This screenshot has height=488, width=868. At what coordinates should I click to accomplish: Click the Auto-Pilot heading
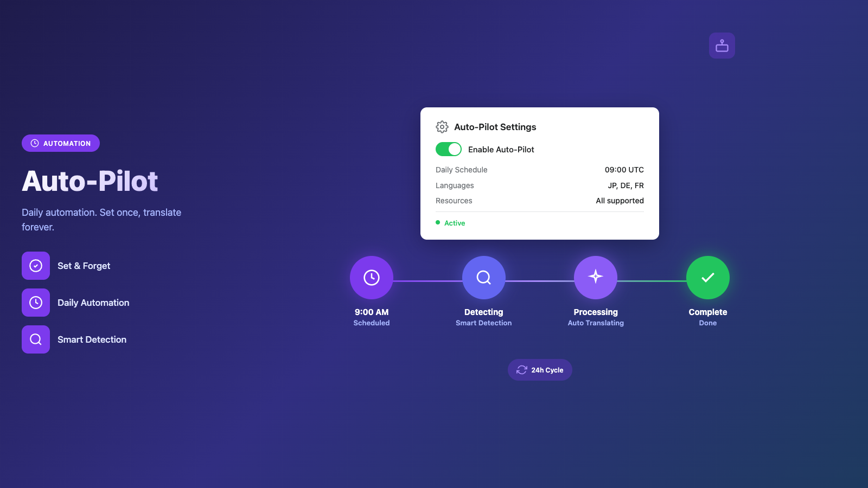(90, 181)
